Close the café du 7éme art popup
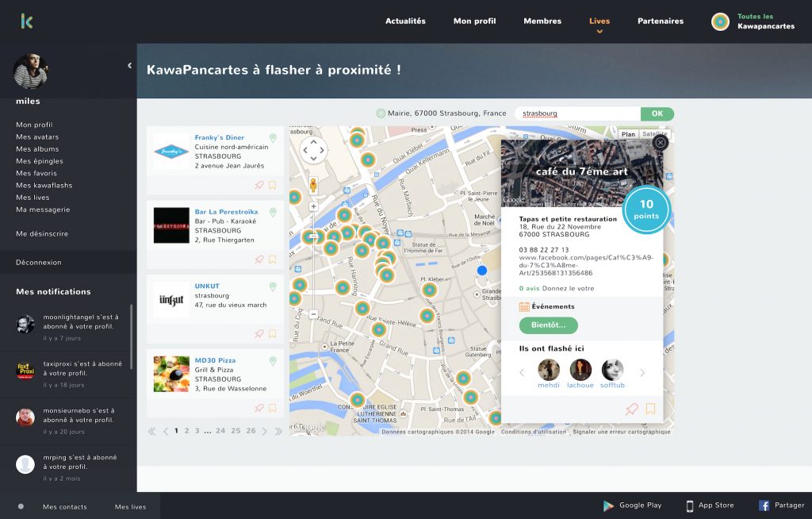The image size is (812, 519). click(x=661, y=142)
